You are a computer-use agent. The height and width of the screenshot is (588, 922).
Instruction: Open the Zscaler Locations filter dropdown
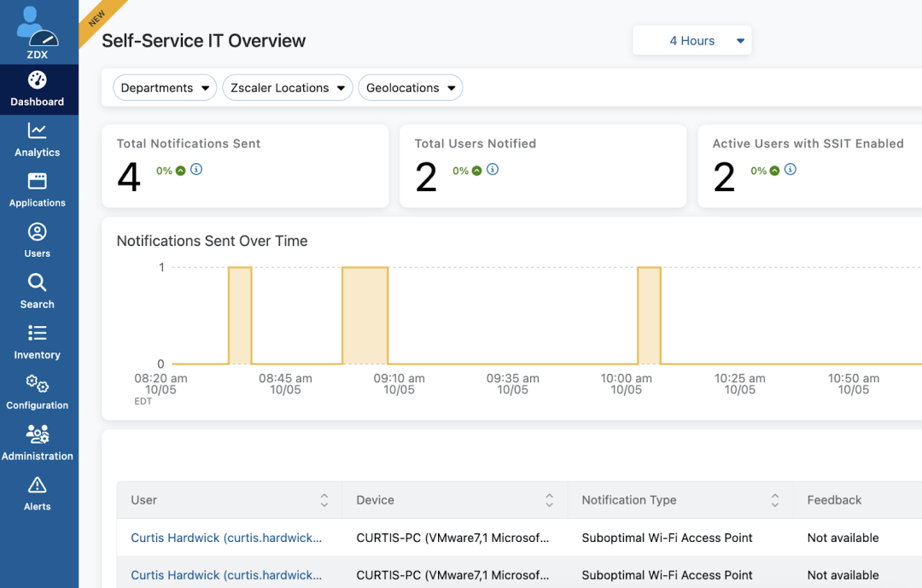point(288,88)
